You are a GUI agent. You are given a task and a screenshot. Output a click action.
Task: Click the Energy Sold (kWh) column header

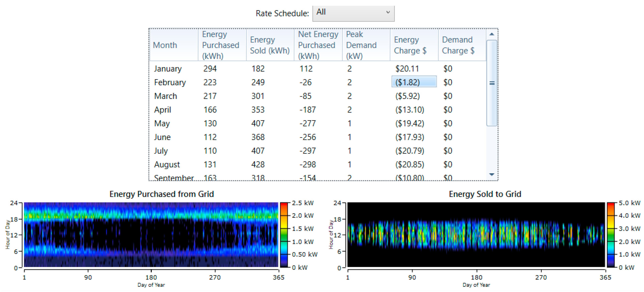pyautogui.click(x=270, y=45)
